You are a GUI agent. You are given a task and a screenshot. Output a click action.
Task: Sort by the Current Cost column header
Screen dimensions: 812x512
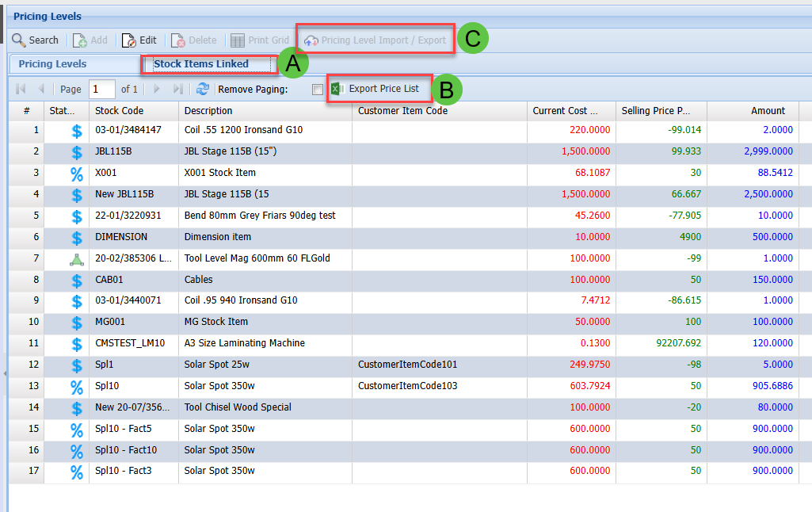click(x=564, y=111)
